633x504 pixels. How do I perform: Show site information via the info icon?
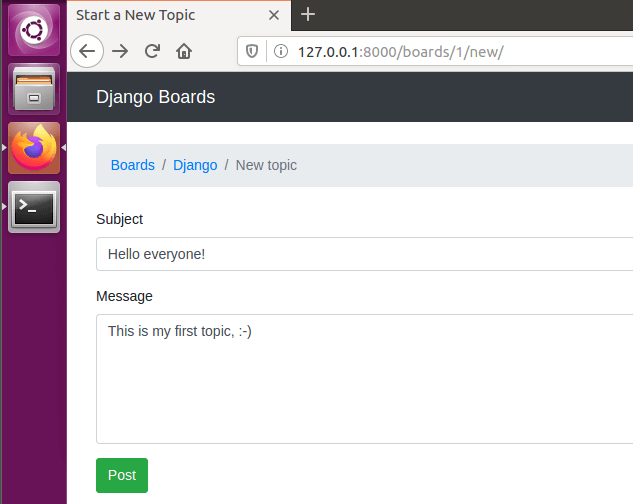pos(281,51)
